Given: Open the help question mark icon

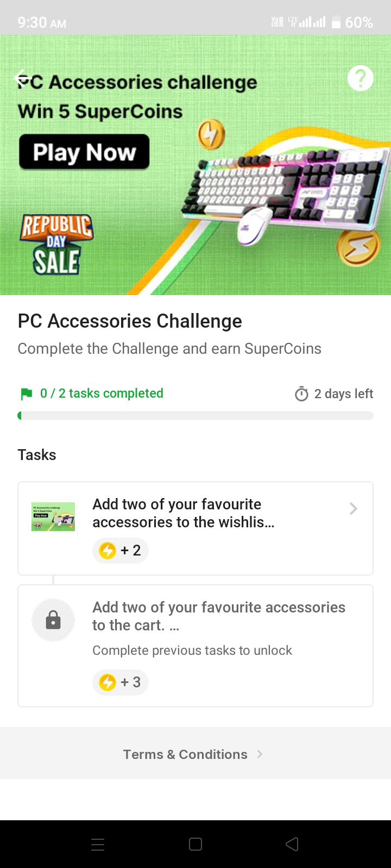Looking at the screenshot, I should [x=360, y=78].
